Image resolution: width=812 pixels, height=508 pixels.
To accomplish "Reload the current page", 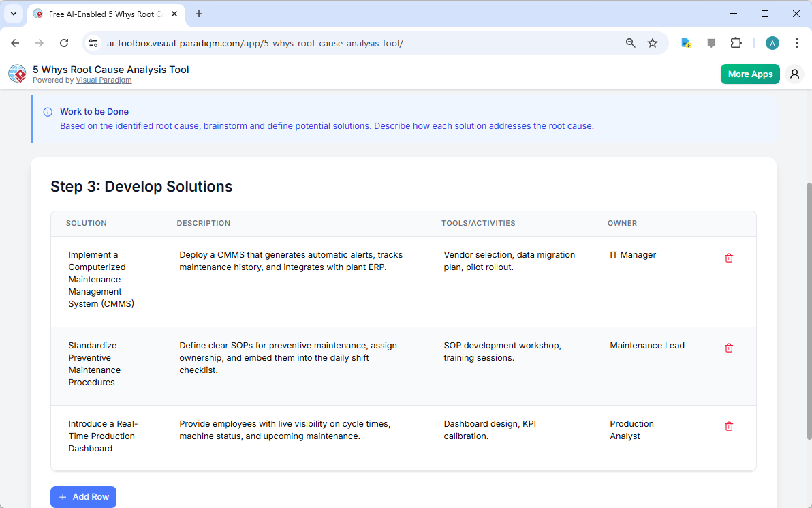I will 64,42.
